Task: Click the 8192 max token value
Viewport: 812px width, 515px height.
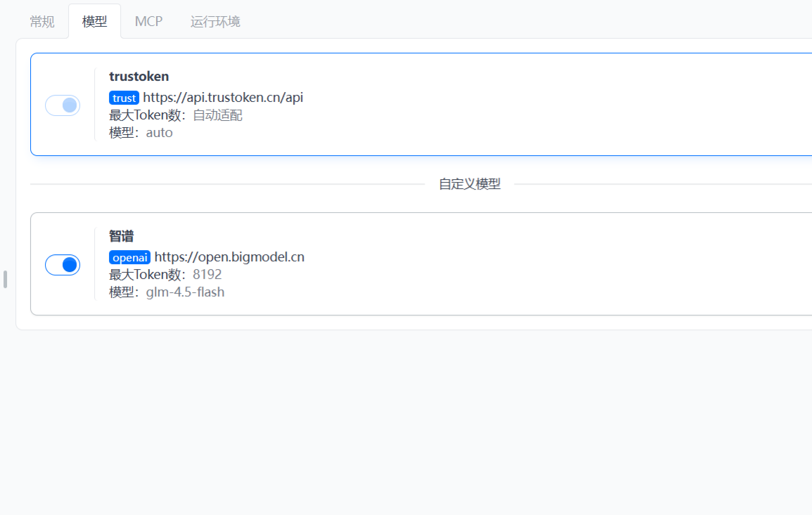Action: pyautogui.click(x=207, y=275)
